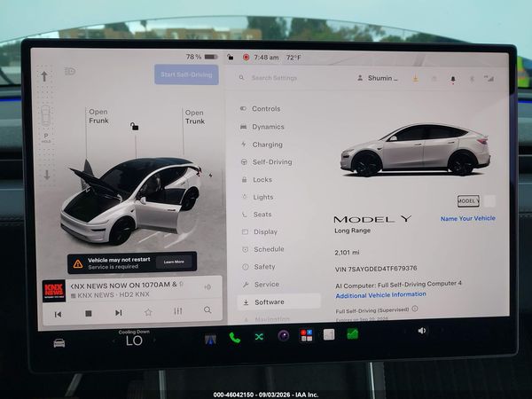Toggle the car lock icon above the vehicle
This screenshot has width=532, height=399.
(x=135, y=127)
